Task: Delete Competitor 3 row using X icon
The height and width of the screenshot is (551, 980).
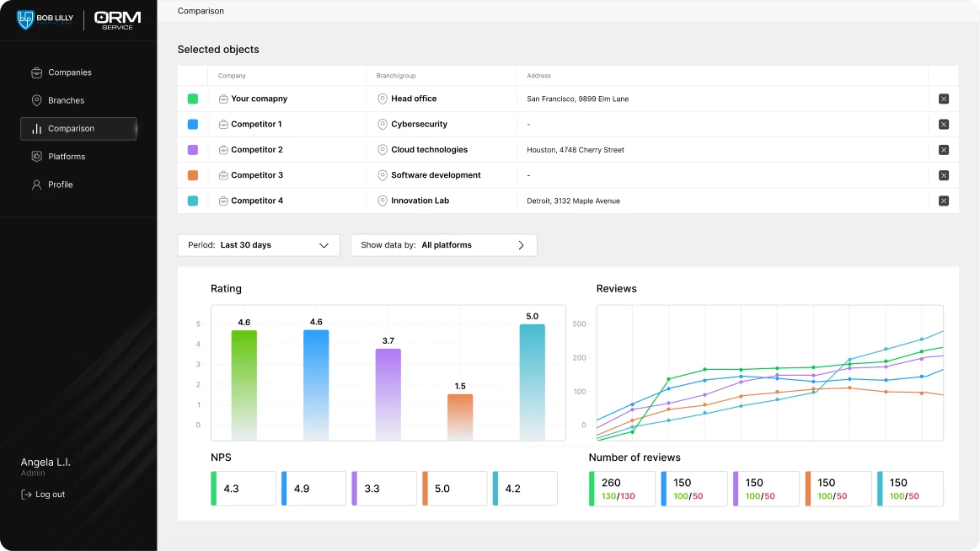Action: coord(944,175)
